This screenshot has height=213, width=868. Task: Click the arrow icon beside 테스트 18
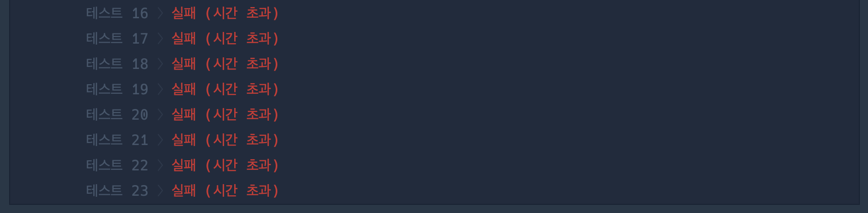pos(160,64)
